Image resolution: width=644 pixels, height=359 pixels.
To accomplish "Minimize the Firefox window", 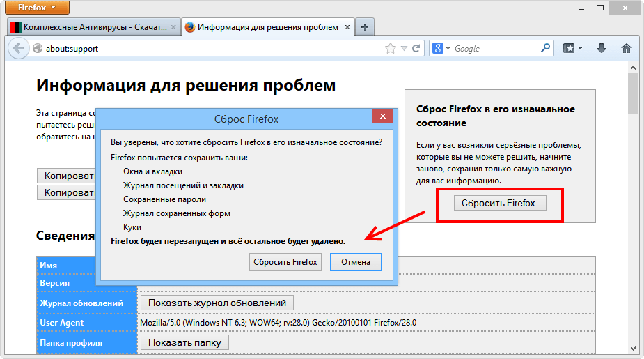I will [581, 8].
